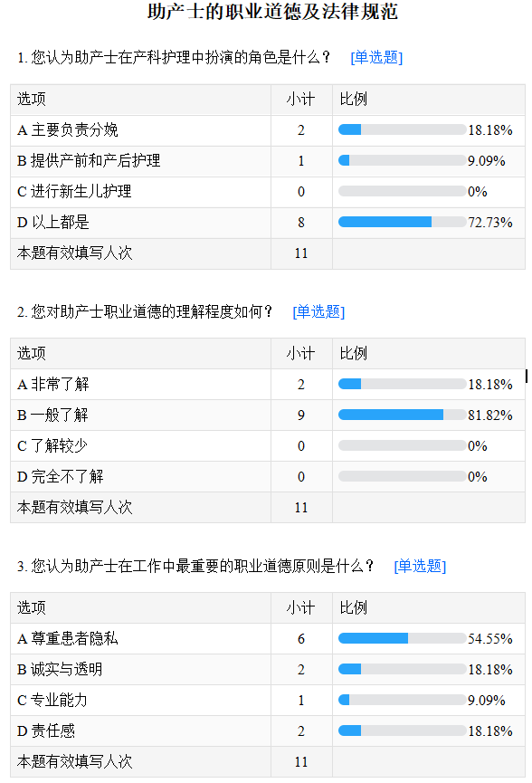Image resolution: width=532 pixels, height=783 pixels.
Task: Click the page title 助产士的职业道德及法律规范
Action: coord(272,12)
